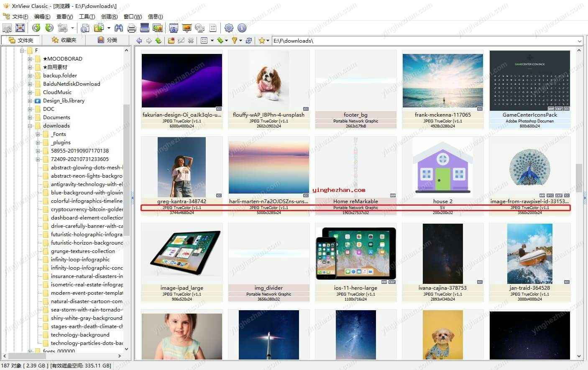Switch to the 收藏夹 tab

point(64,40)
